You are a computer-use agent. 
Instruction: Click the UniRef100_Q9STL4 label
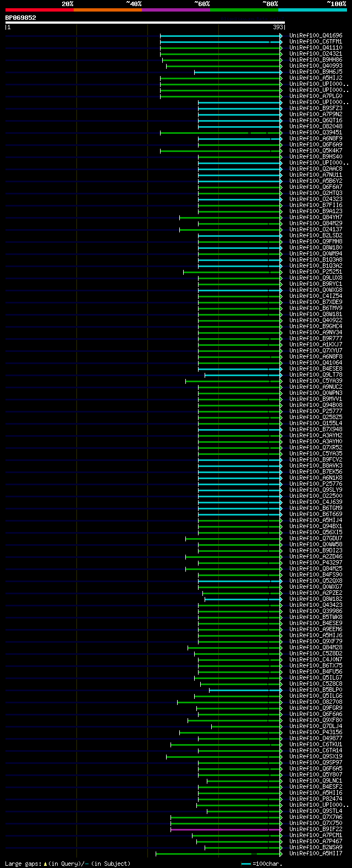[x=316, y=811]
